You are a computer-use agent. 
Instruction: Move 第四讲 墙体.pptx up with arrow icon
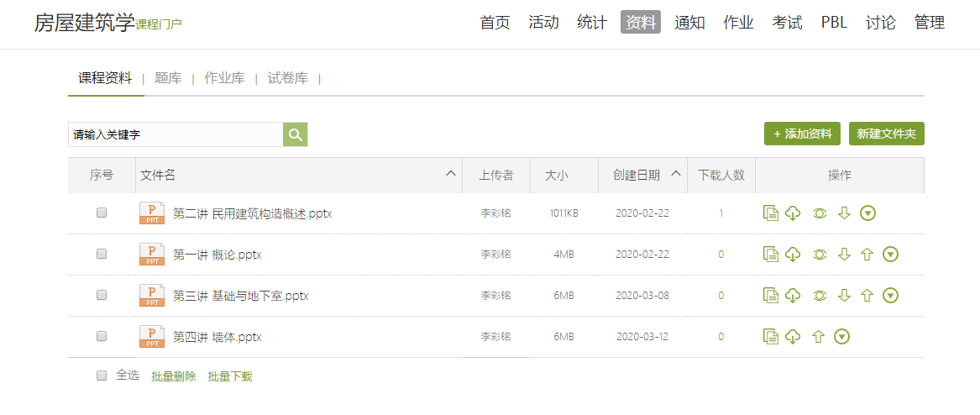[x=818, y=337]
